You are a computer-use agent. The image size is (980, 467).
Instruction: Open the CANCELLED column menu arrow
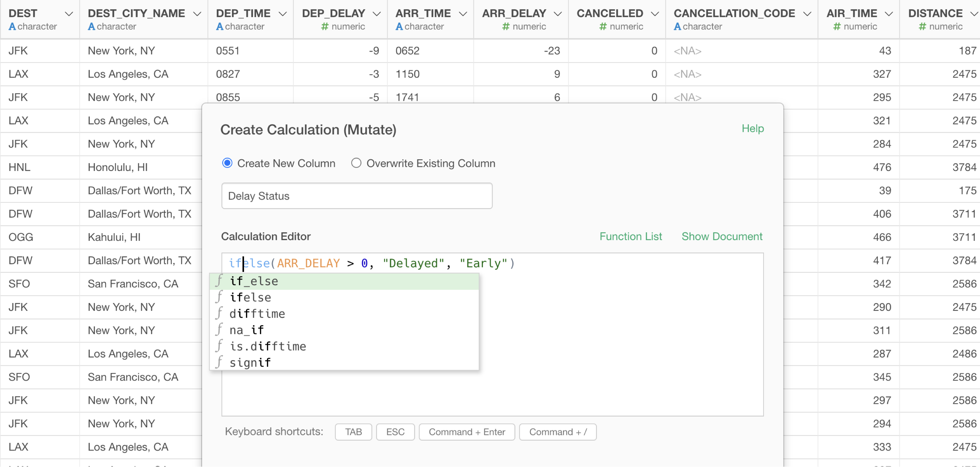tap(655, 14)
